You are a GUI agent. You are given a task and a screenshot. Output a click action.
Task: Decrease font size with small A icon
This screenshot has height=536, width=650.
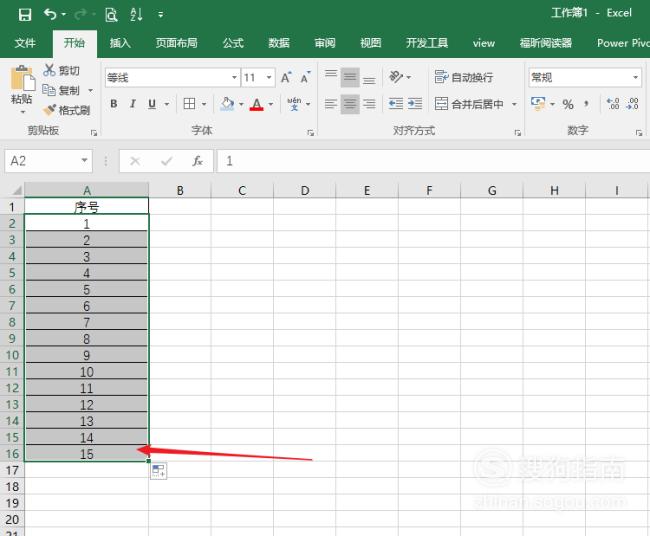tap(306, 78)
